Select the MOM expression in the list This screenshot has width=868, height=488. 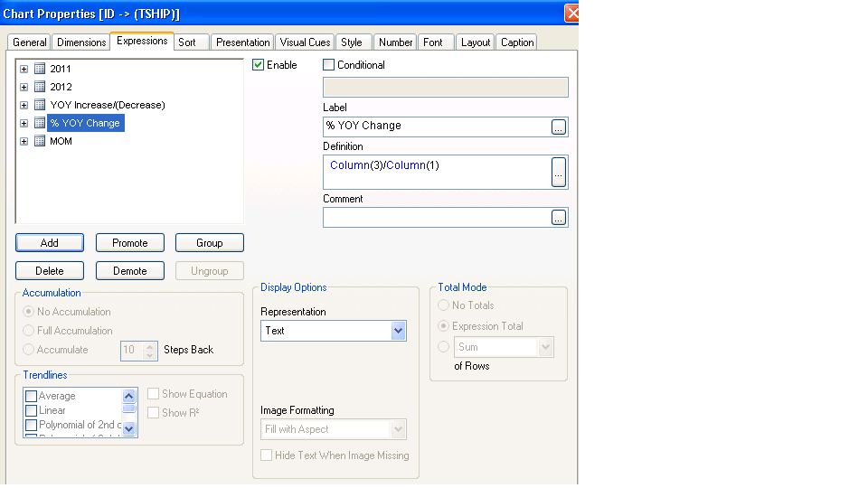[61, 141]
